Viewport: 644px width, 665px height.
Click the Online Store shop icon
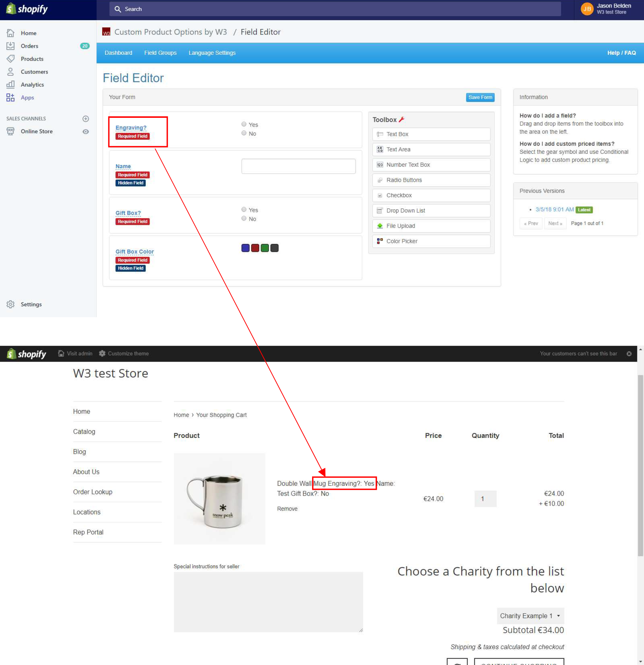tap(11, 131)
